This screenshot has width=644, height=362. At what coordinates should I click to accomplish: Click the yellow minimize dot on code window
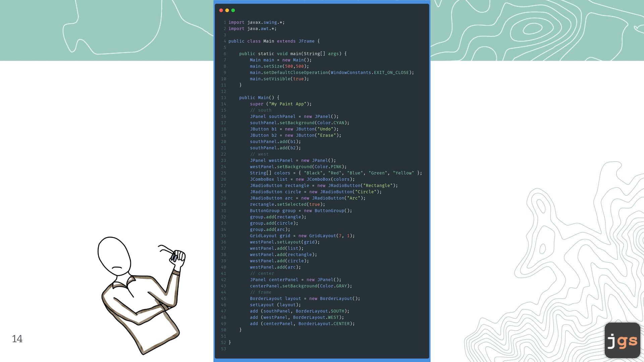point(227,10)
